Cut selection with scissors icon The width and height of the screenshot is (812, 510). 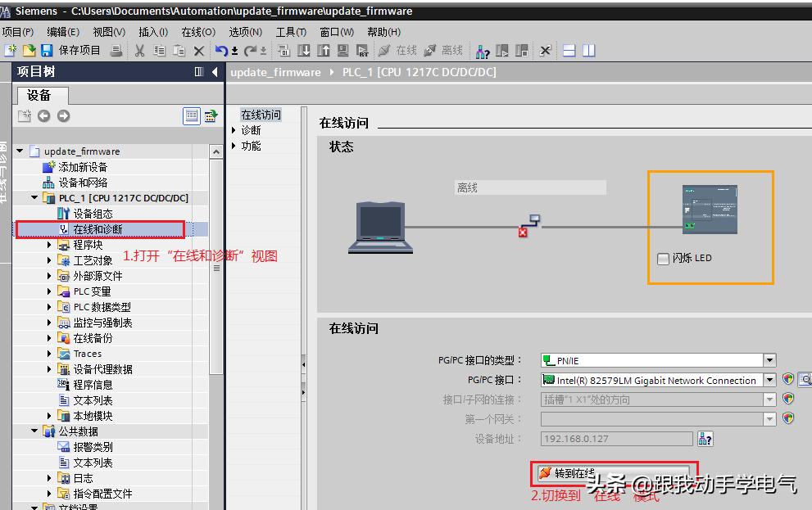[139, 50]
